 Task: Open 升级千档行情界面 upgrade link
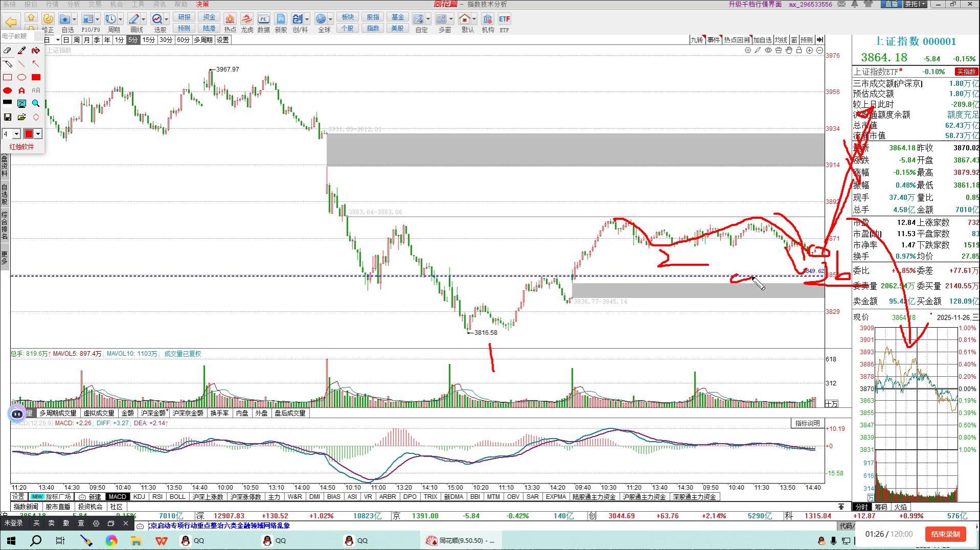(x=755, y=4)
